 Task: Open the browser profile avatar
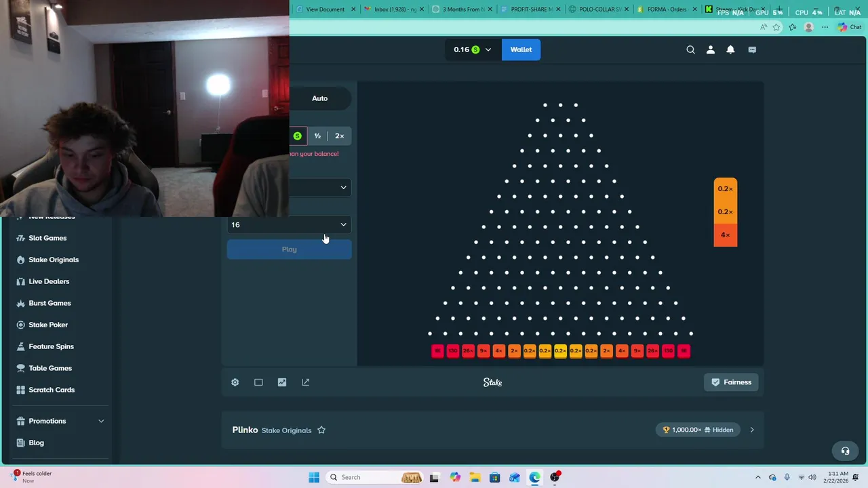808,27
